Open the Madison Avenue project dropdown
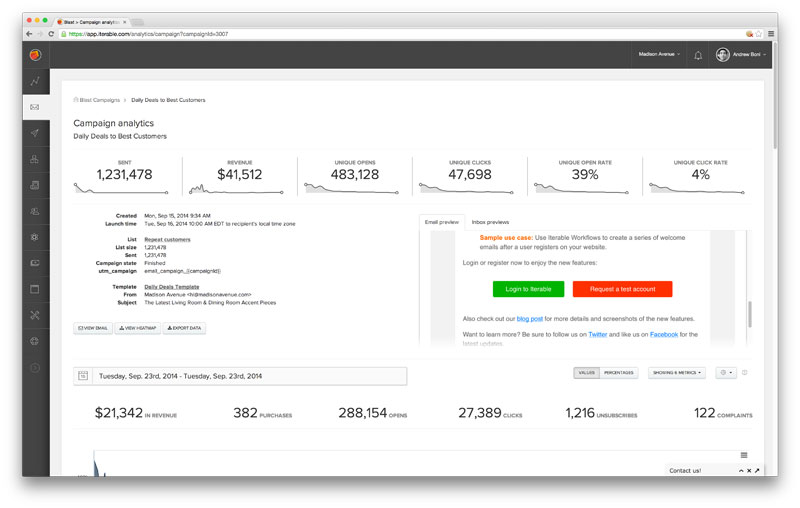Viewport: 800px width, 508px height. click(x=659, y=54)
